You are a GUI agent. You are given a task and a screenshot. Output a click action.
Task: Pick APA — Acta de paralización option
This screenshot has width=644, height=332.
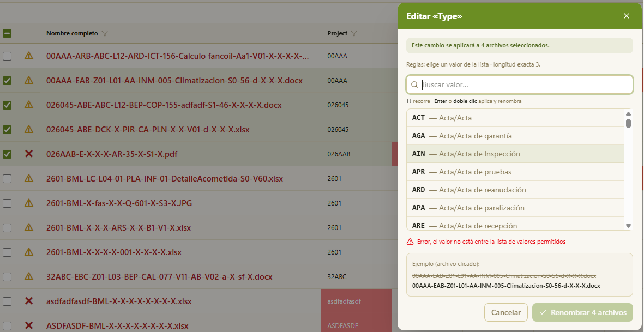click(515, 208)
